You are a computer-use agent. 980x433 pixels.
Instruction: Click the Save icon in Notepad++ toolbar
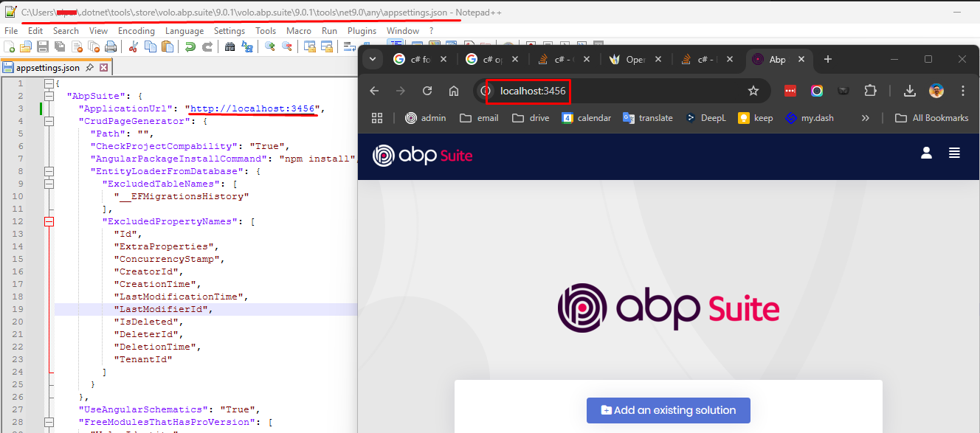point(42,46)
